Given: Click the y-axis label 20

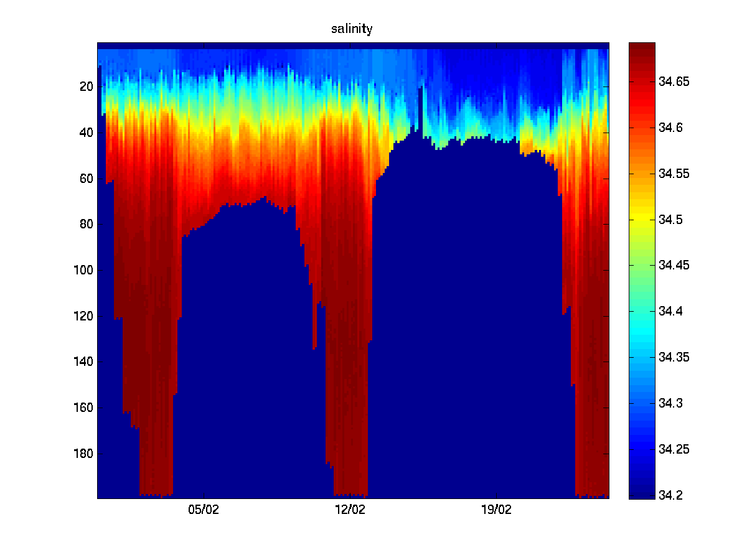Looking at the screenshot, I should 85,86.
